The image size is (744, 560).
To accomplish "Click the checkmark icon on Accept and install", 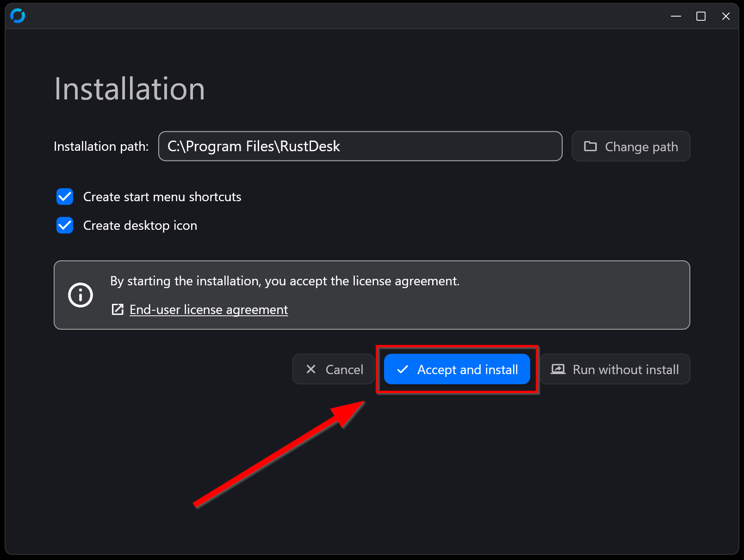I will [403, 369].
